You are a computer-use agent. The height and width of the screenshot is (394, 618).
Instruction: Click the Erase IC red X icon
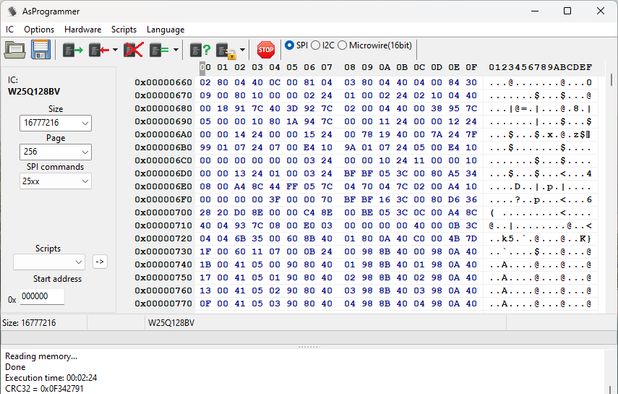coord(133,50)
